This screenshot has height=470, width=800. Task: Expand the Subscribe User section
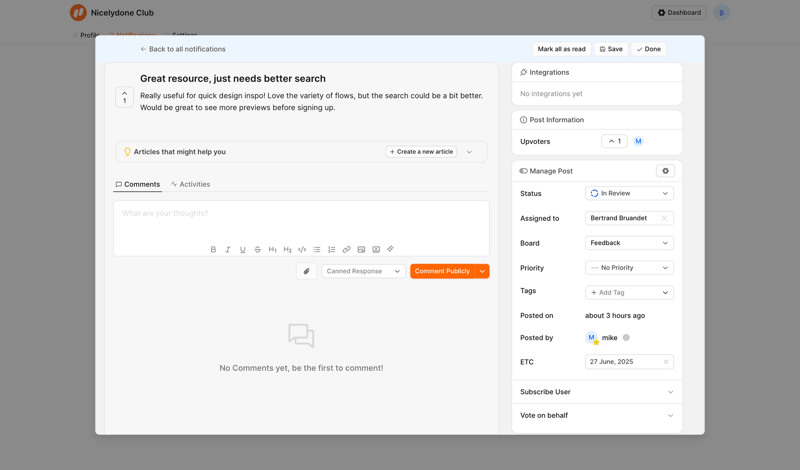596,392
